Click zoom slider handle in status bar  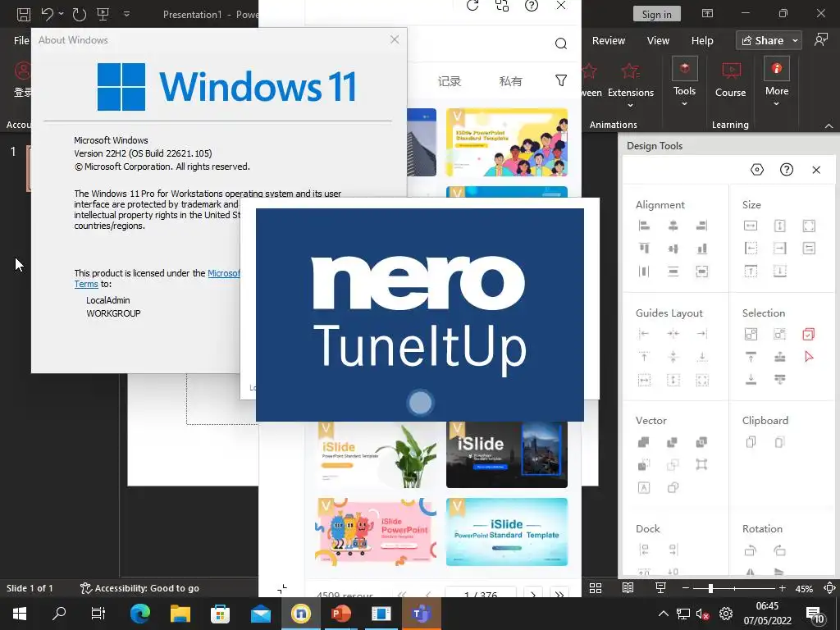pyautogui.click(x=710, y=588)
